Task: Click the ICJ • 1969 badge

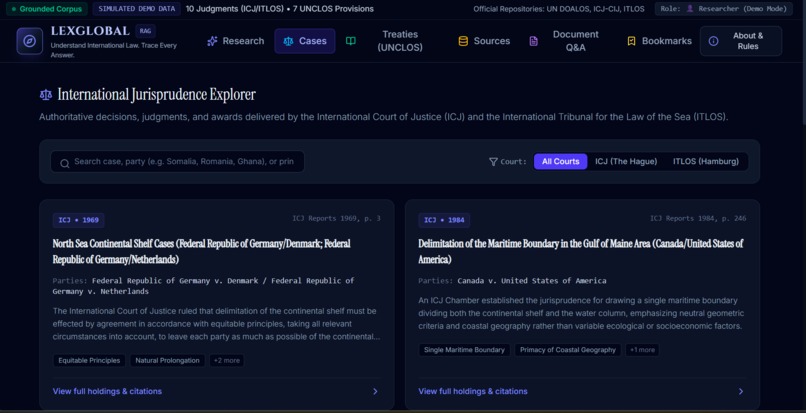Action: coord(79,220)
